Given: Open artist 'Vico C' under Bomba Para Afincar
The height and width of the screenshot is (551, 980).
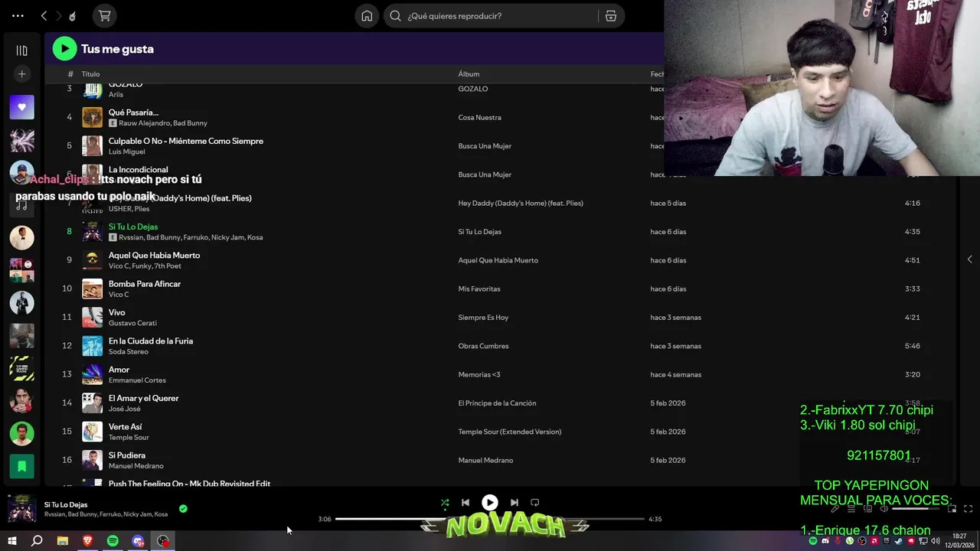Looking at the screenshot, I should (119, 295).
